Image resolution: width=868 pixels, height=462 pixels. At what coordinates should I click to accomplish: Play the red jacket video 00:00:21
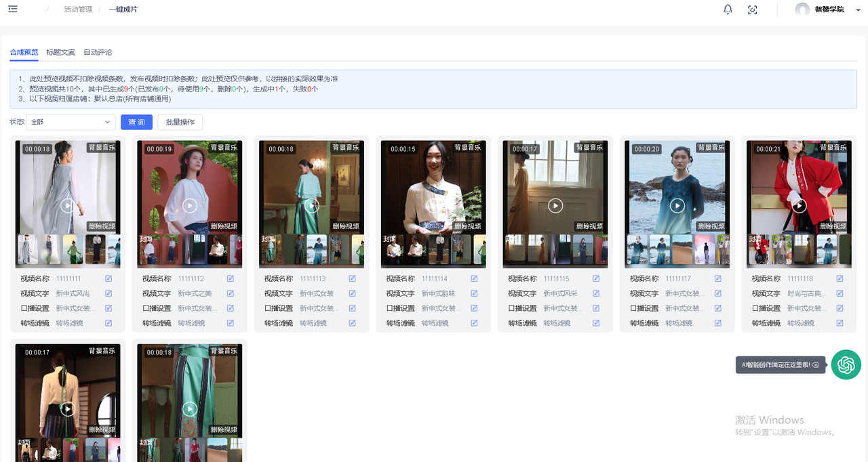(799, 205)
